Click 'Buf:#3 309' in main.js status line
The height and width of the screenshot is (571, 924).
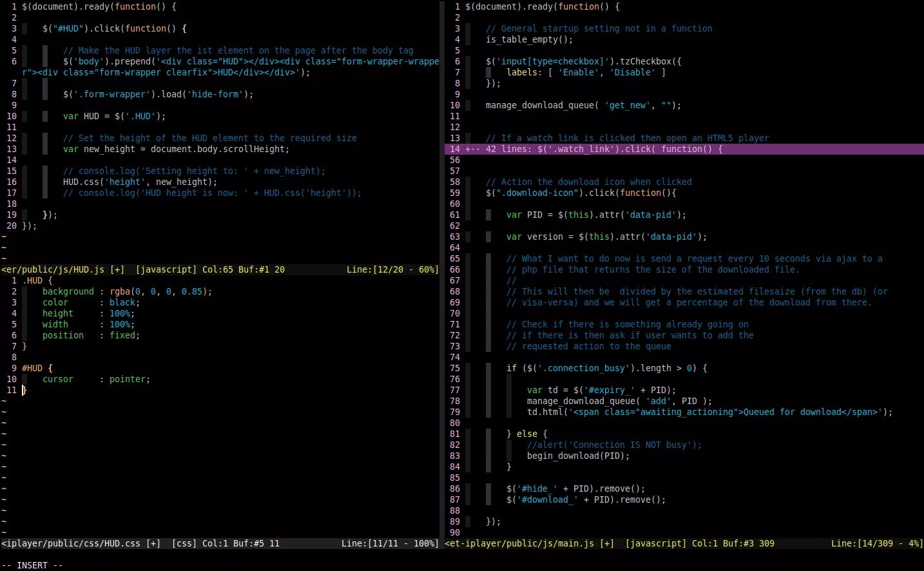749,543
